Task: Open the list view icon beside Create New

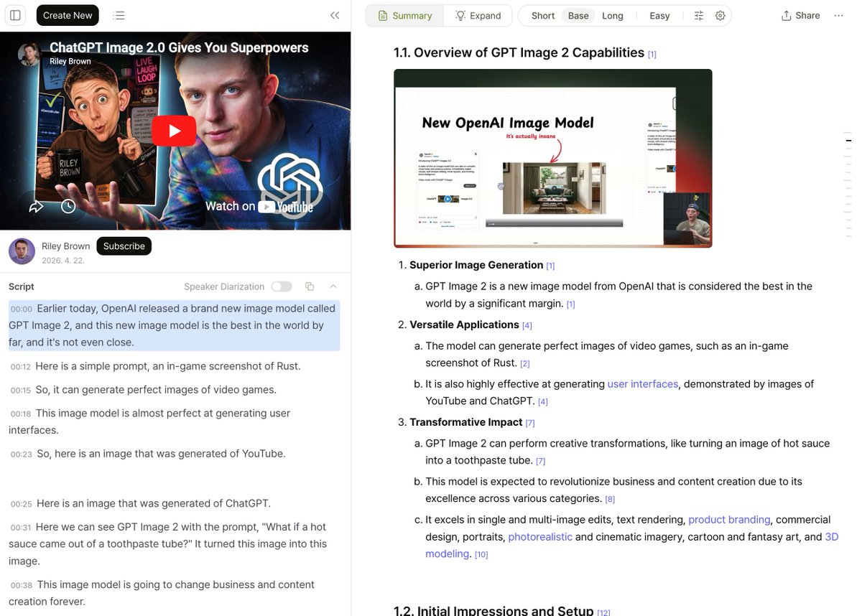Action: click(119, 15)
